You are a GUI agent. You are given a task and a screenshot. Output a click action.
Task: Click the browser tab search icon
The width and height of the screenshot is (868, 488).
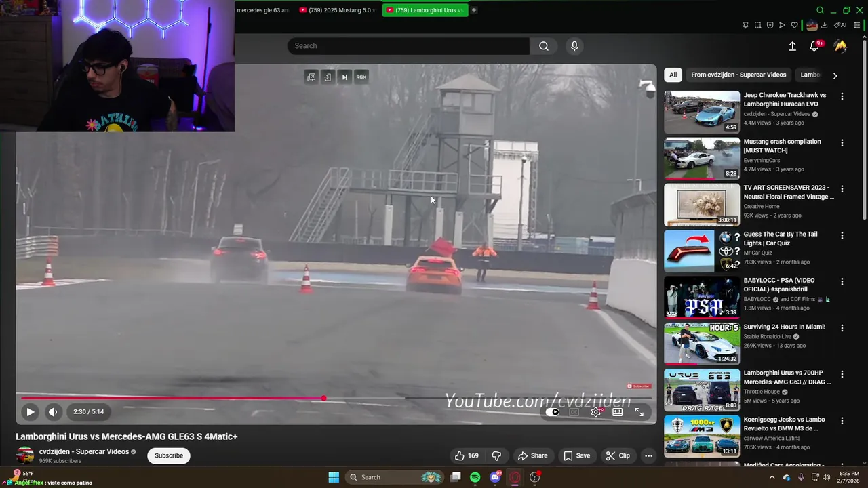820,10
